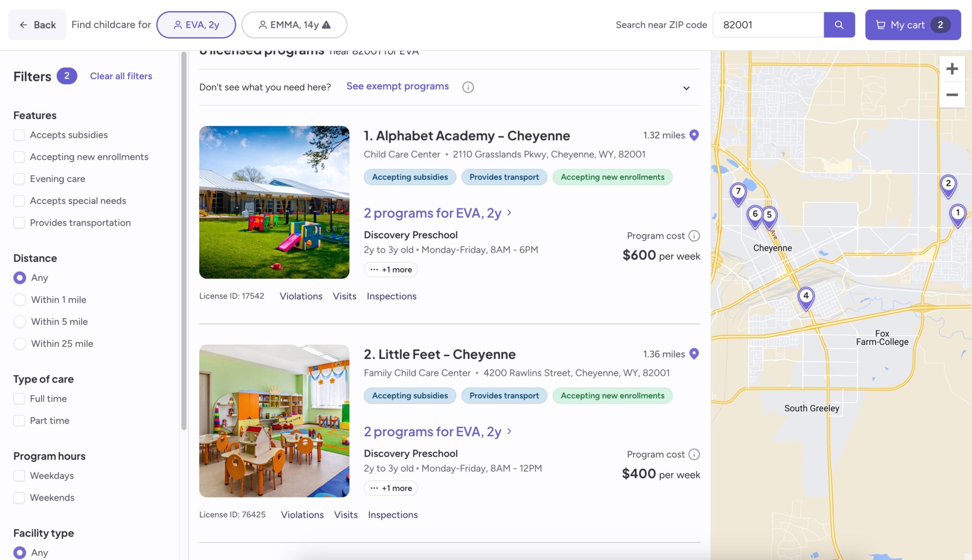972x560 pixels.
Task: Click Alphabet Academy program cost info icon
Action: pyautogui.click(x=694, y=236)
